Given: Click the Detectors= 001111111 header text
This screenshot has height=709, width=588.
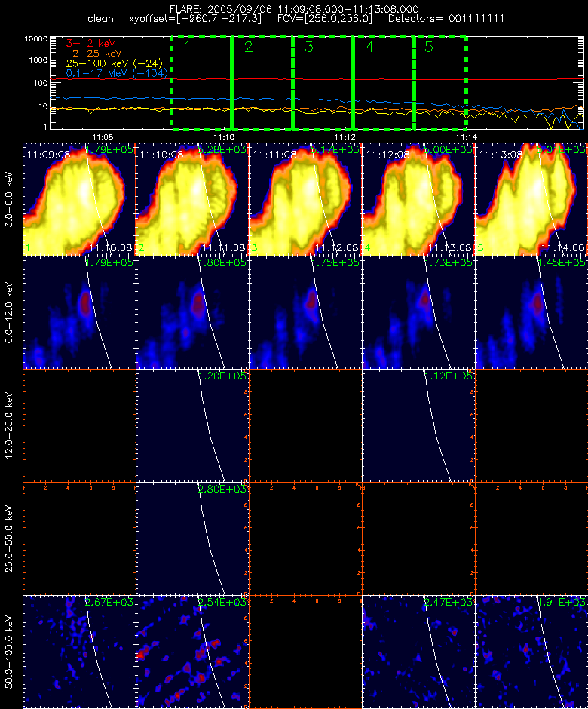Looking at the screenshot, I should pos(446,19).
